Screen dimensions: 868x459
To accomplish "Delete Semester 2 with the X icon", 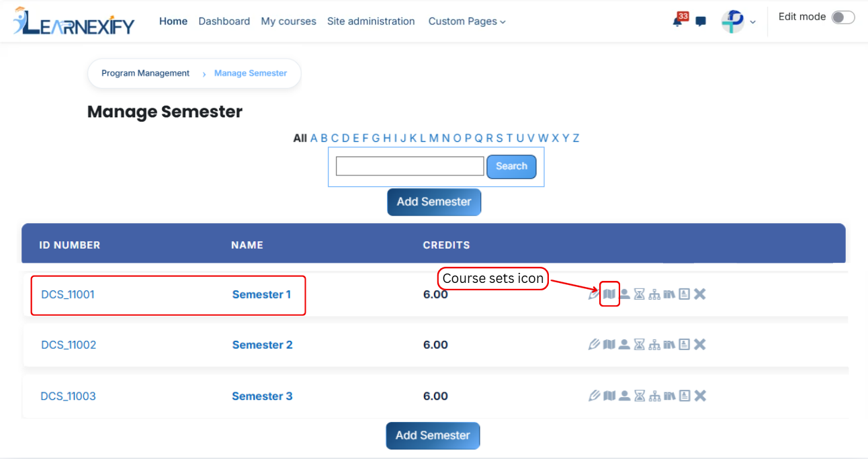I will tap(700, 345).
